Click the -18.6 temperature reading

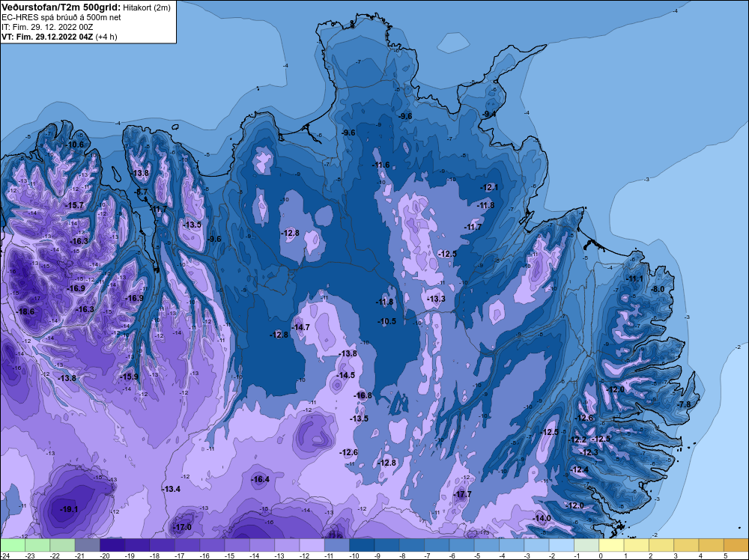coord(25,311)
